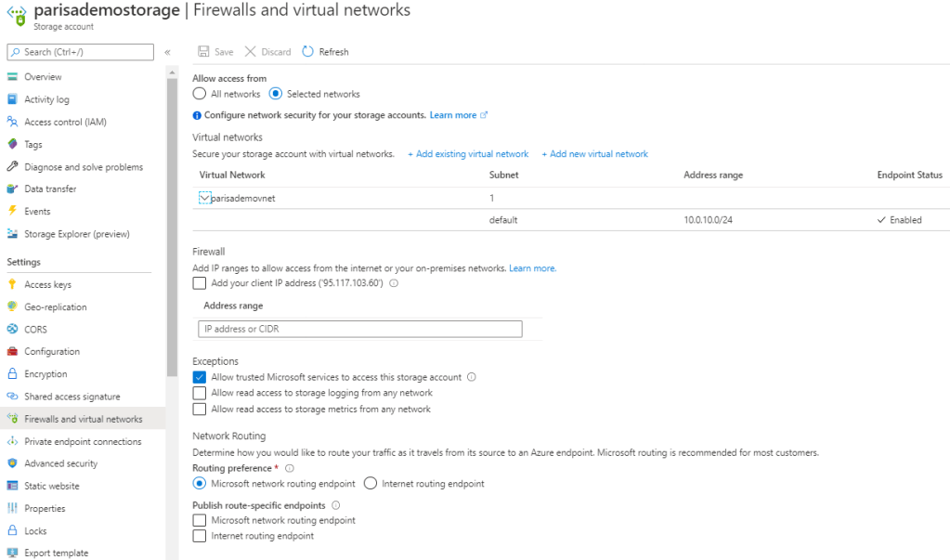Screen dimensions: 950x560
Task: Select the Encryption lock icon
Action: [13, 374]
